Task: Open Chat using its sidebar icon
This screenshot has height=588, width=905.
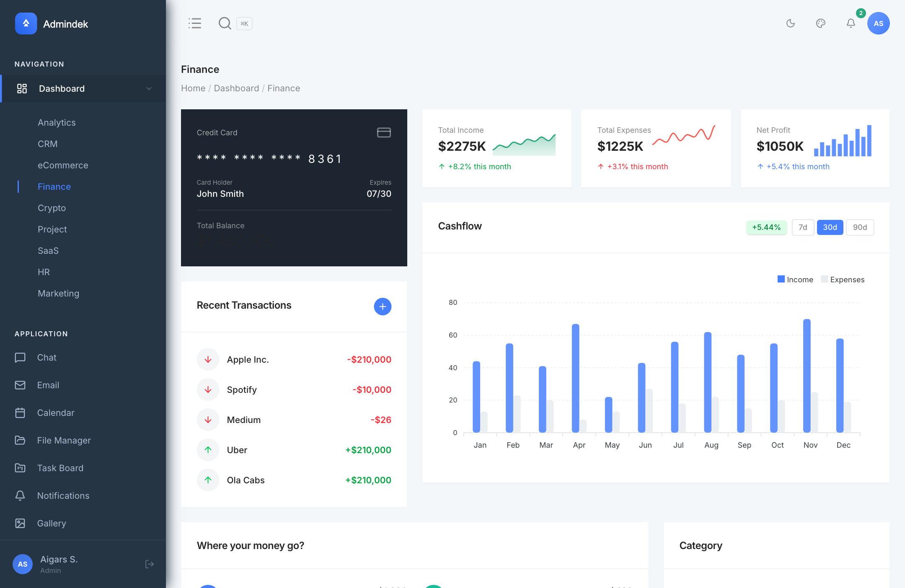Action: point(21,357)
